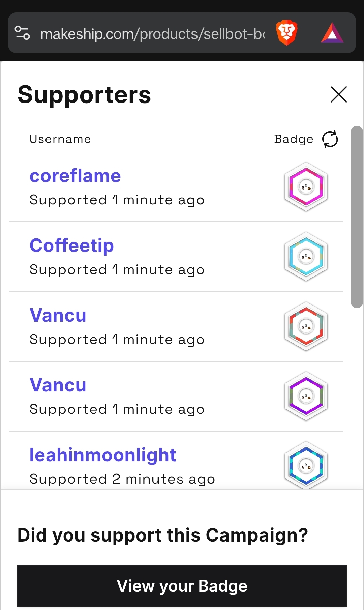364x610 pixels.
Task: Open the Brave Shields lion icon
Action: click(286, 33)
